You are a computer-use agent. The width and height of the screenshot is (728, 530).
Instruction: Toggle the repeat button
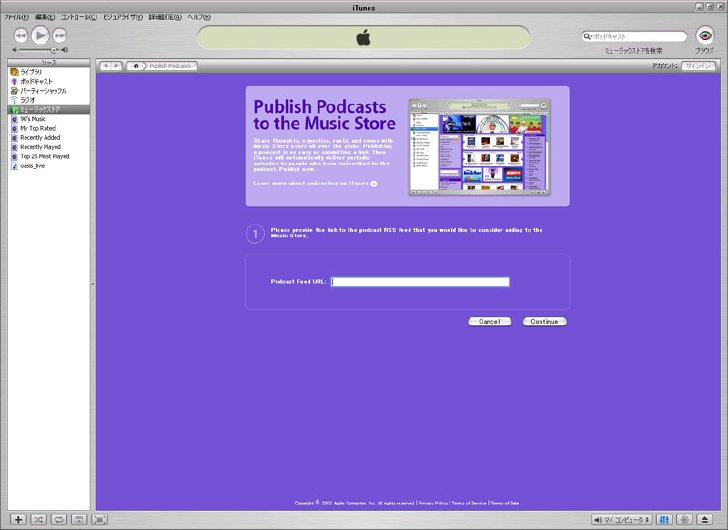click(x=59, y=519)
